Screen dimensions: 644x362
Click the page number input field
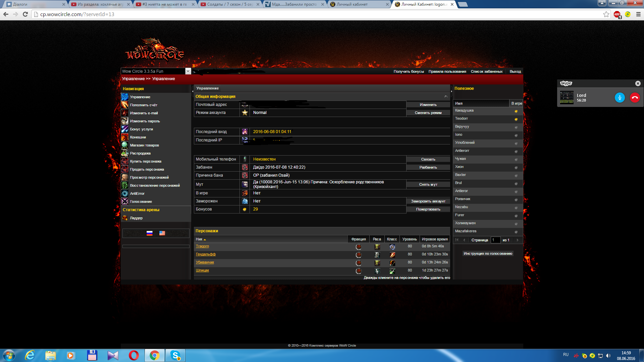click(x=495, y=240)
